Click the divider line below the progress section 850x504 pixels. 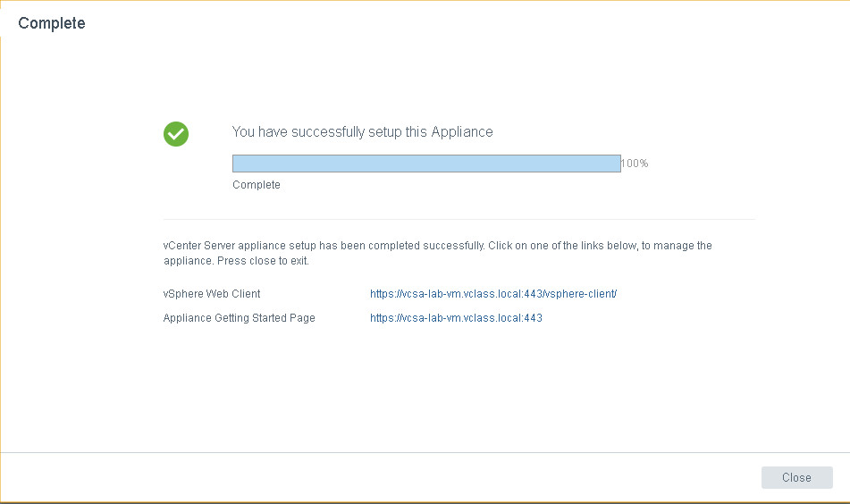(x=459, y=219)
